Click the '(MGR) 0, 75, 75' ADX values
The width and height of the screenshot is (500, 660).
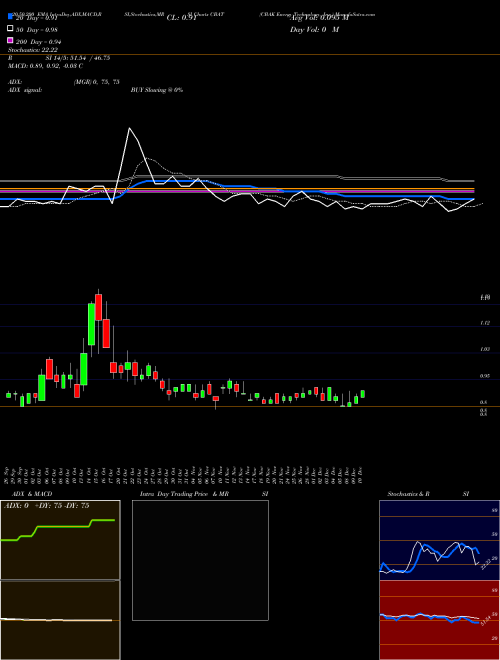coord(96,82)
